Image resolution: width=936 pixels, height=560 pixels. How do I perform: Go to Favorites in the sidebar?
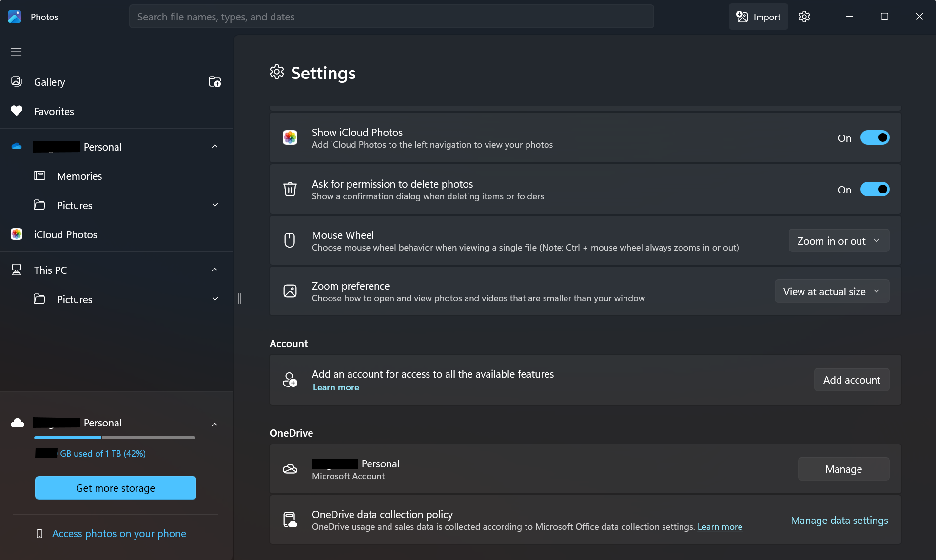(x=54, y=111)
